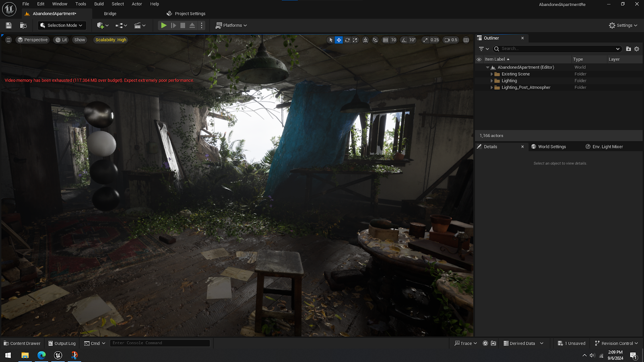This screenshot has width=644, height=362.
Task: Switch to the Bridge tab
Action: point(110,14)
